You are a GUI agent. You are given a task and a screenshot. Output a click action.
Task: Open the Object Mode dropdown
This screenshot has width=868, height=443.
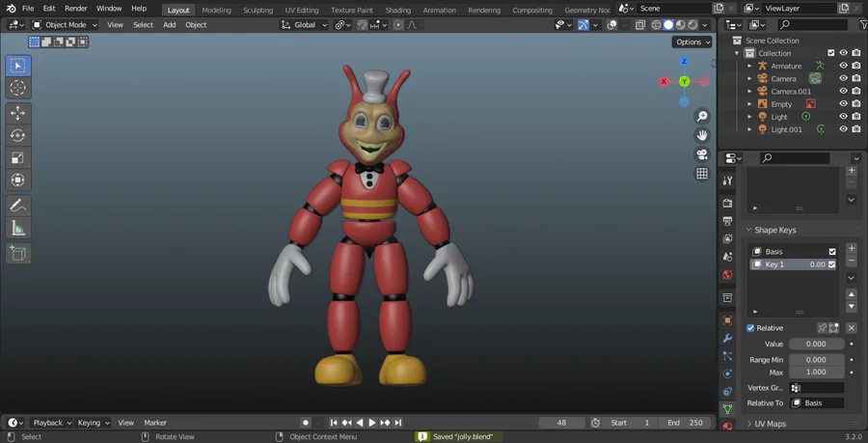pyautogui.click(x=65, y=24)
